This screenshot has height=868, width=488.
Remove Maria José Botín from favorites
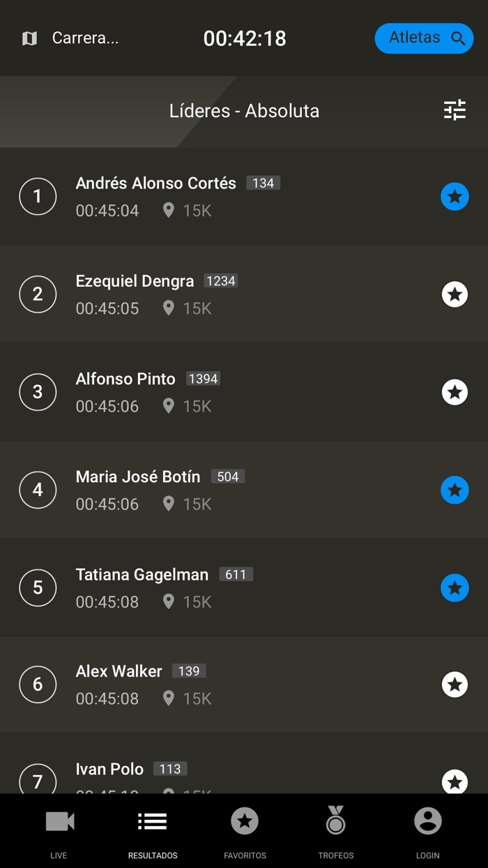455,490
